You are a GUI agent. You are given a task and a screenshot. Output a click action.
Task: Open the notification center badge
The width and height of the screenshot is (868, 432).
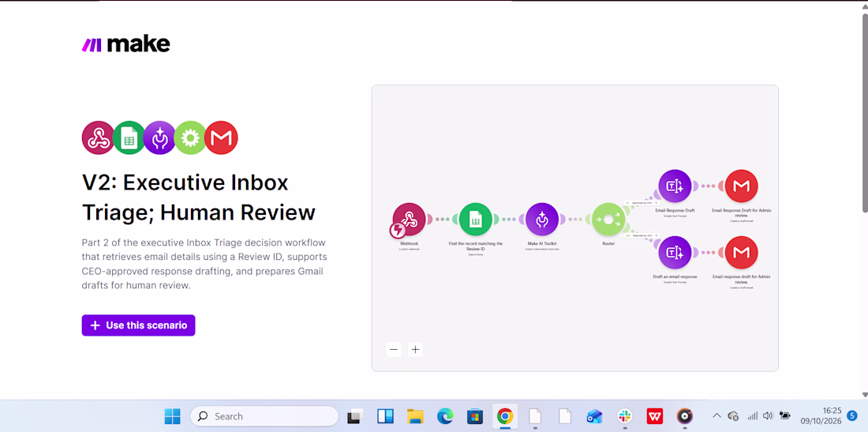852,415
